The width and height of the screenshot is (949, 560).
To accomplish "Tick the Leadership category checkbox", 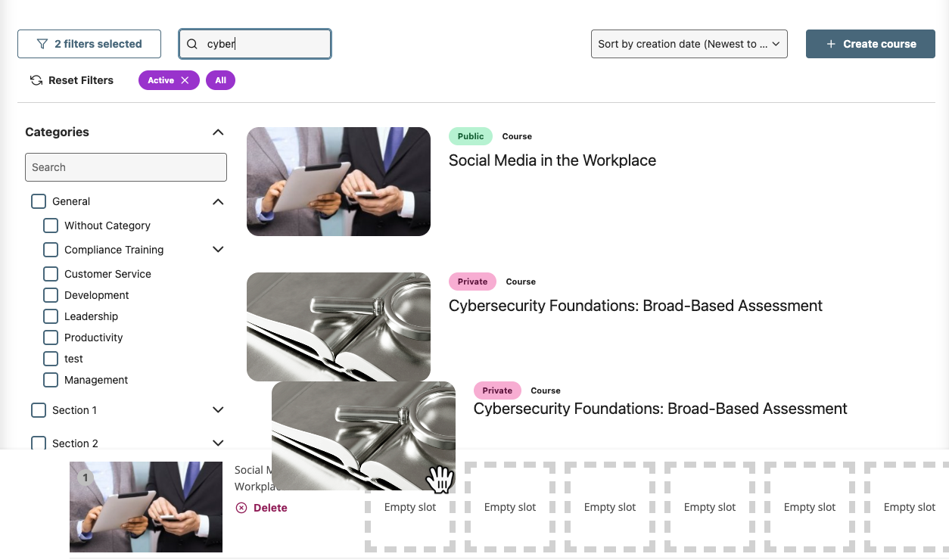I will (x=51, y=316).
